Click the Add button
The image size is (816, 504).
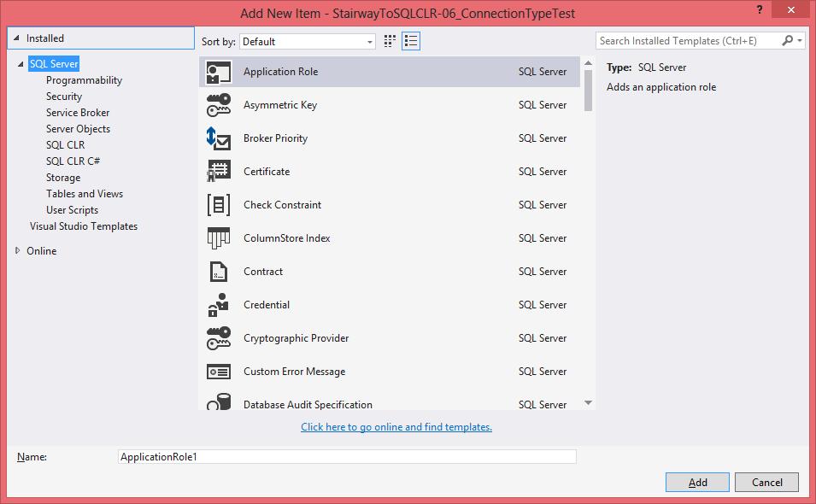(697, 482)
